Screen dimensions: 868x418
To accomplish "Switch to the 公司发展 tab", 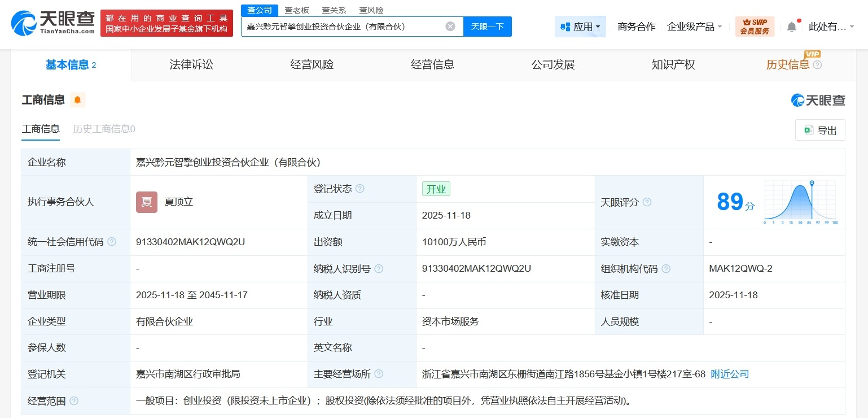I will (553, 64).
